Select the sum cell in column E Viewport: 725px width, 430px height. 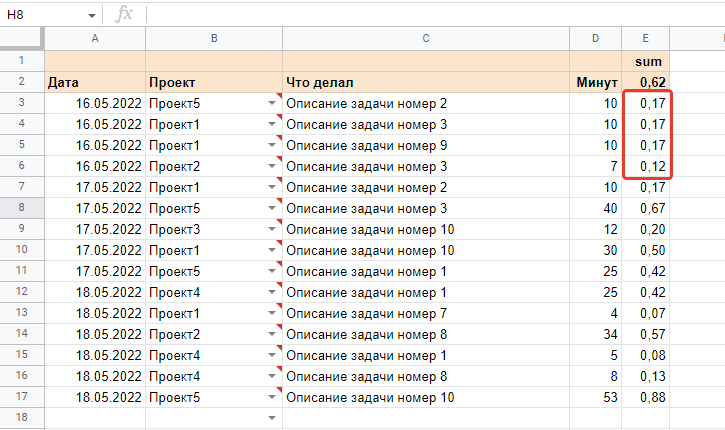646,61
